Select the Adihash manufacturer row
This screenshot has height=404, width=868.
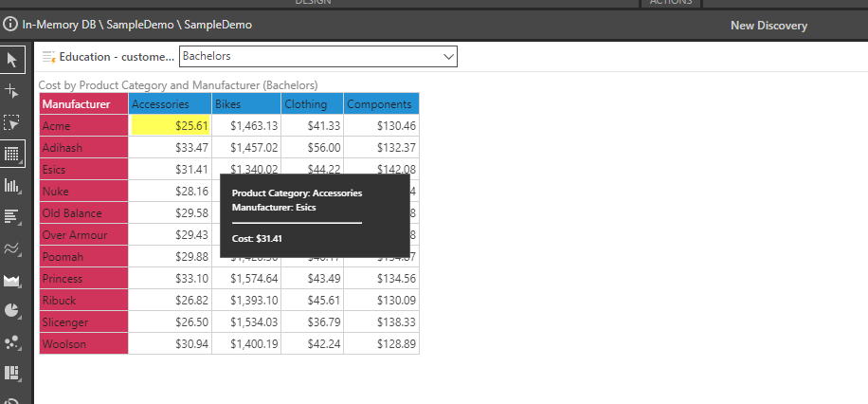(x=84, y=147)
